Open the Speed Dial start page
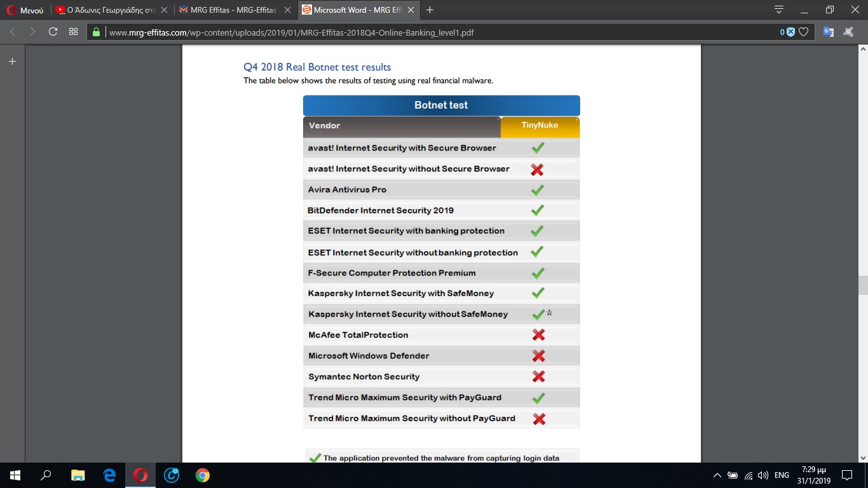Viewport: 868px width, 488px height. click(73, 32)
